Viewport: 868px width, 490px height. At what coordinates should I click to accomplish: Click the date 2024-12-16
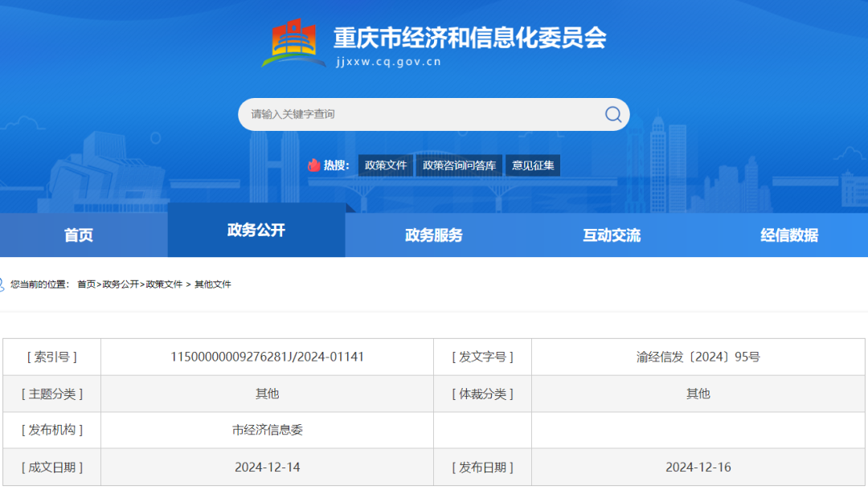click(x=698, y=468)
